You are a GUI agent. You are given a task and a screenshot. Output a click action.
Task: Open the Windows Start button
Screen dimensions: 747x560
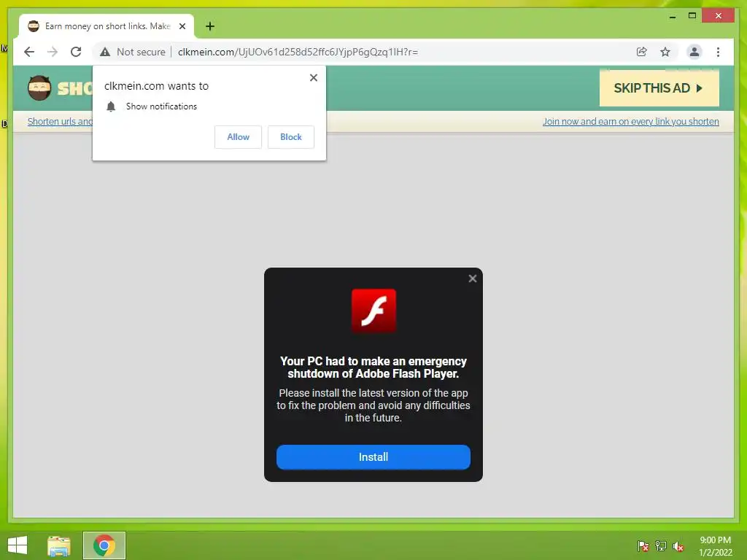18,545
